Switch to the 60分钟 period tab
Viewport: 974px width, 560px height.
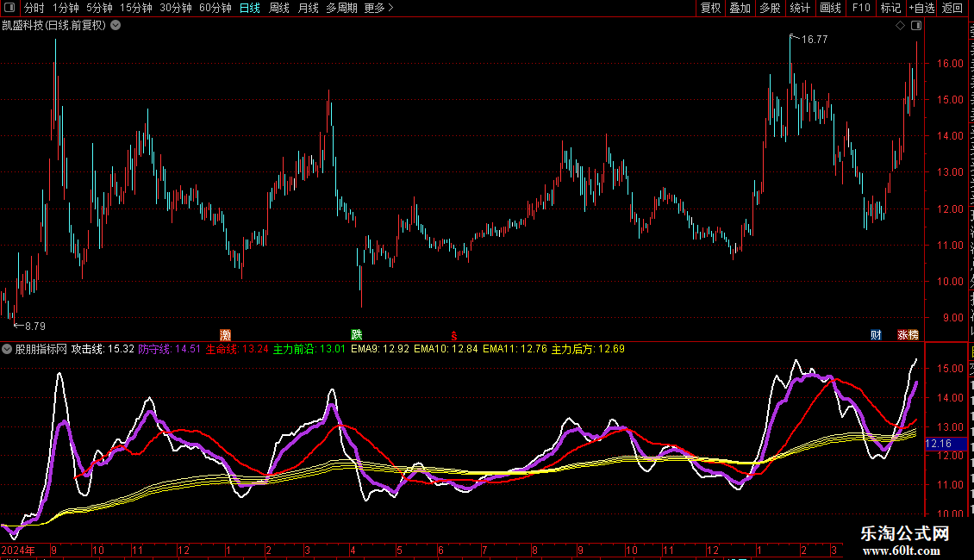tap(215, 8)
